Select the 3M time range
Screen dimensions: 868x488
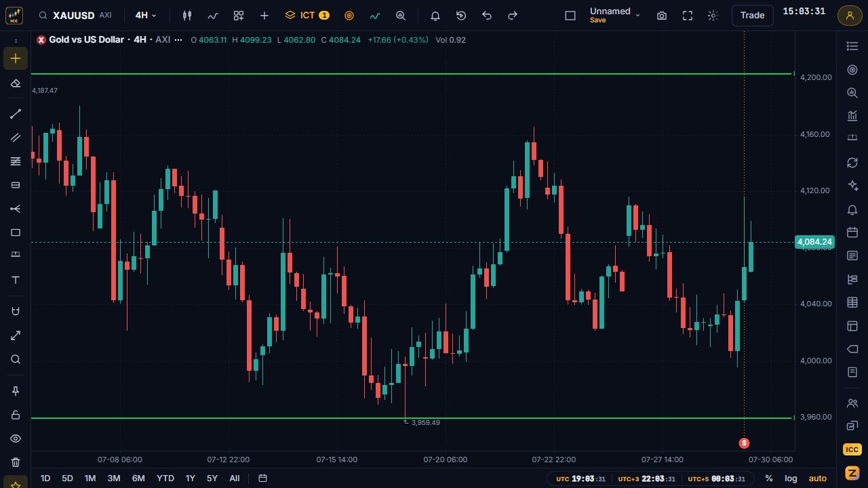(114, 478)
